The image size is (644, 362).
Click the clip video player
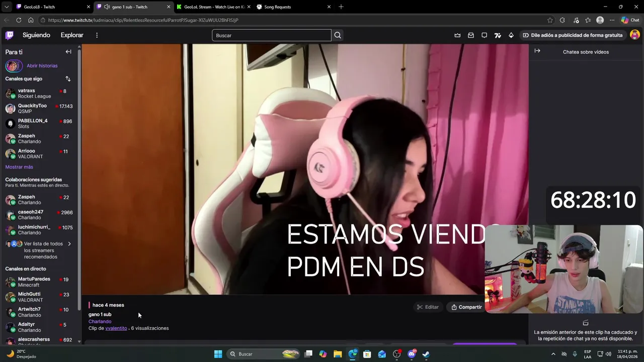pyautogui.click(x=305, y=169)
